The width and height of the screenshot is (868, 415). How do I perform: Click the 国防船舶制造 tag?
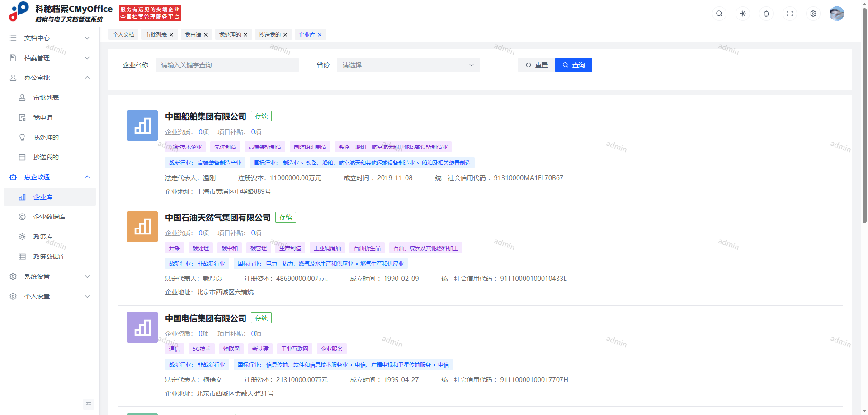(310, 147)
